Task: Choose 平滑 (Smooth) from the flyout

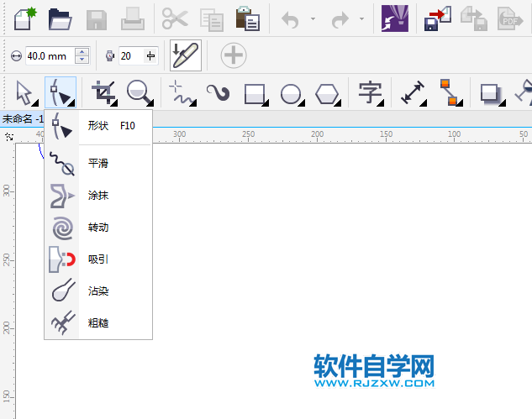Action: tap(97, 163)
